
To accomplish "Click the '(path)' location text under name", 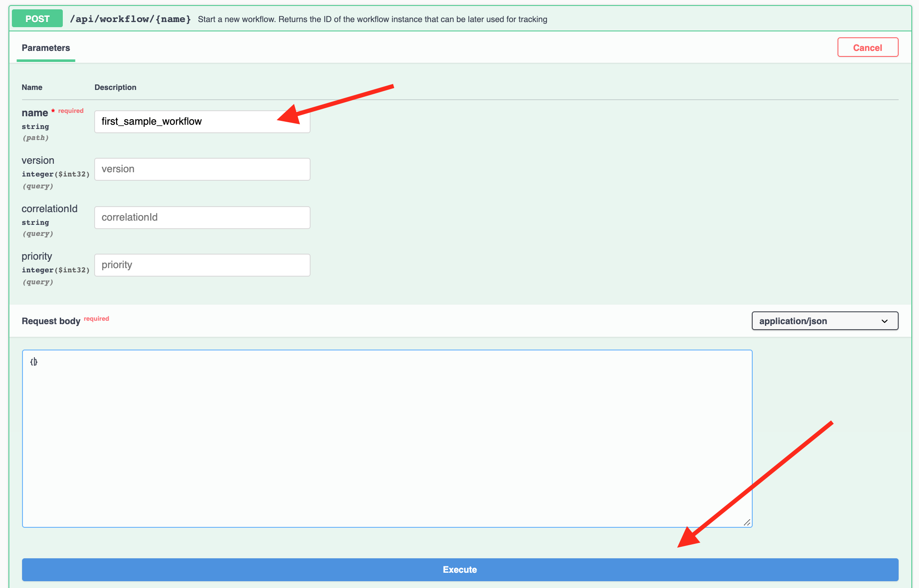I will 35,138.
